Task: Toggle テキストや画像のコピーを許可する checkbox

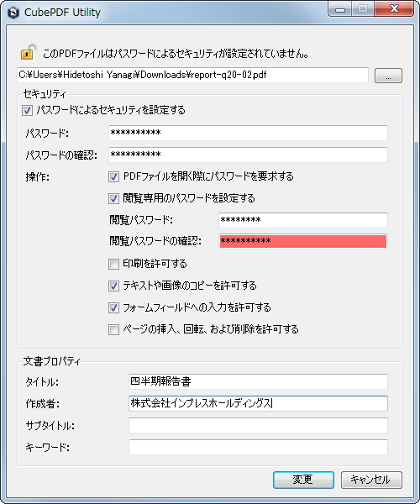Action: (113, 286)
